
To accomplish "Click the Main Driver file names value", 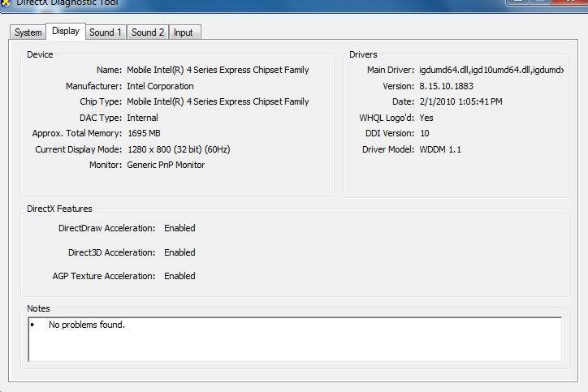I will pos(491,71).
